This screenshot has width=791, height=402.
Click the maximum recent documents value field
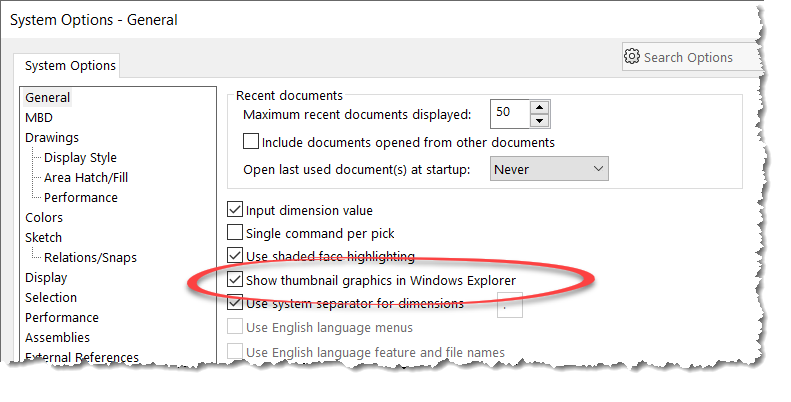pos(510,114)
